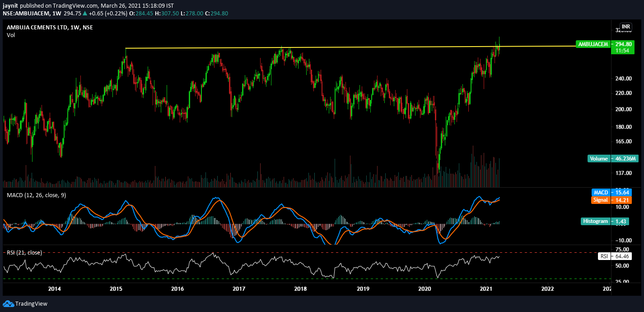The width and height of the screenshot is (644, 312).
Task: Click the RSI 75.00 axis level
Action: (621, 249)
